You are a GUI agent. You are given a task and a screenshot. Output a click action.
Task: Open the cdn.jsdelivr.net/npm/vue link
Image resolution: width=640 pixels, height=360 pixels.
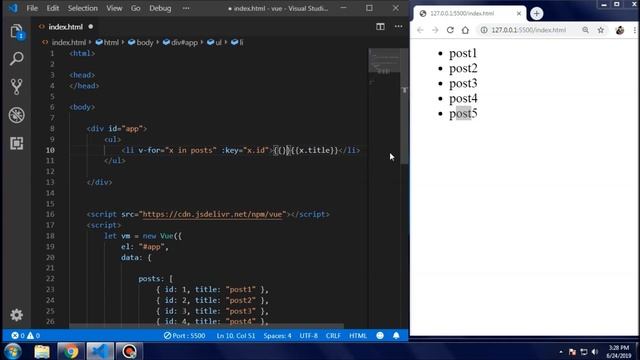coord(212,214)
